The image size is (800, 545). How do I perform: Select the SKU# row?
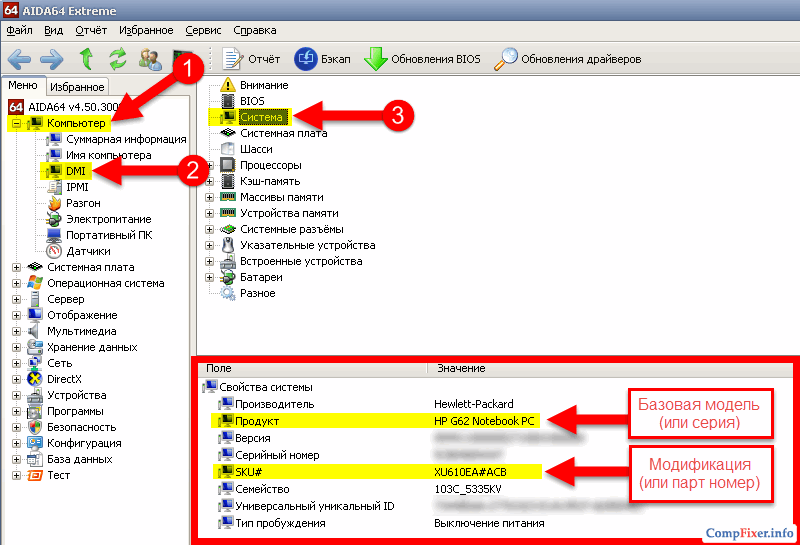point(377,472)
